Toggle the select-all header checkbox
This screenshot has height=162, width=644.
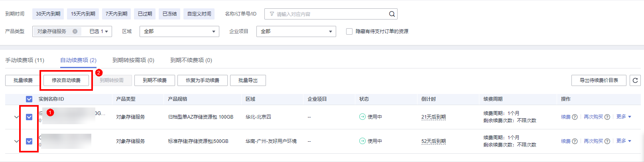[x=29, y=99]
